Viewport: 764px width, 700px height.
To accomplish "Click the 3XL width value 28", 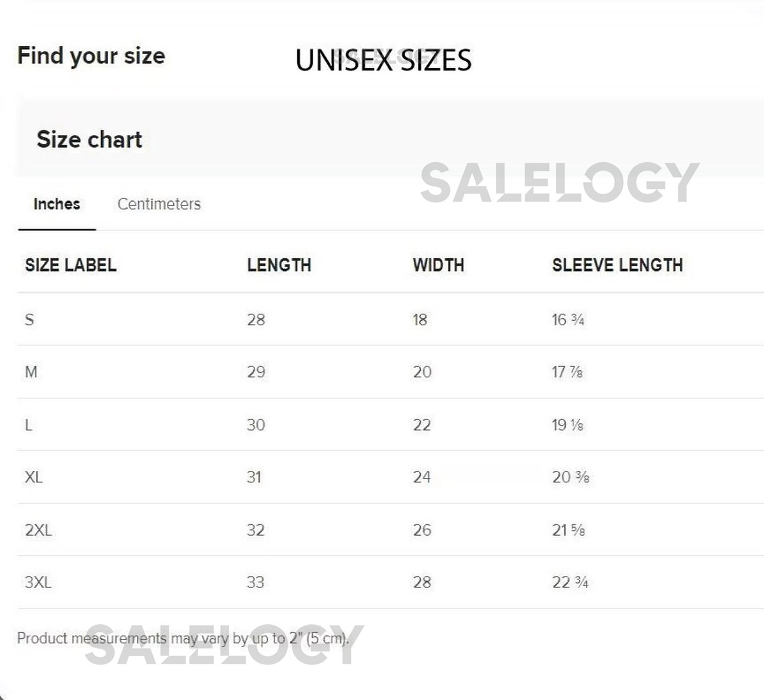I will point(421,582).
